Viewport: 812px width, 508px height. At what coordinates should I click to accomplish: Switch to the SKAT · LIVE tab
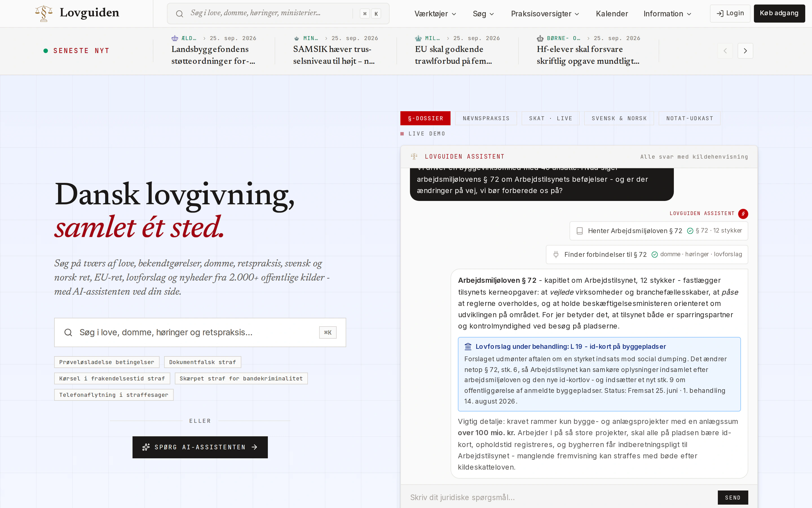[550, 118]
